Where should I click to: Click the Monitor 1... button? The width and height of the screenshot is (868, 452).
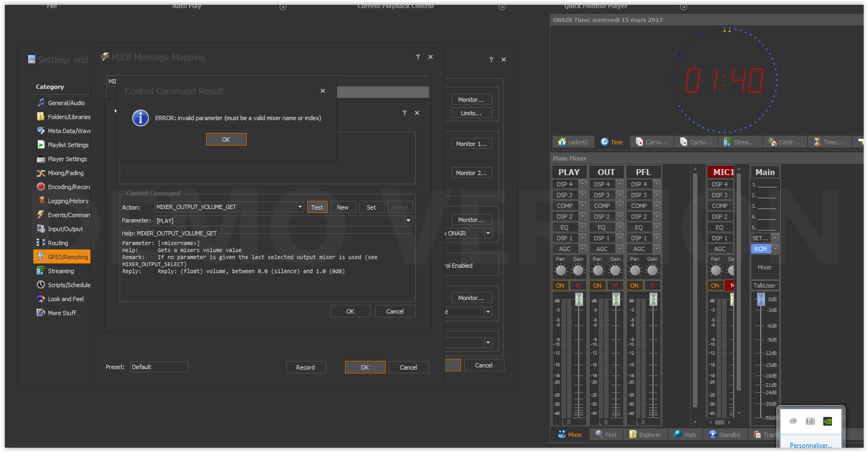pyautogui.click(x=471, y=144)
